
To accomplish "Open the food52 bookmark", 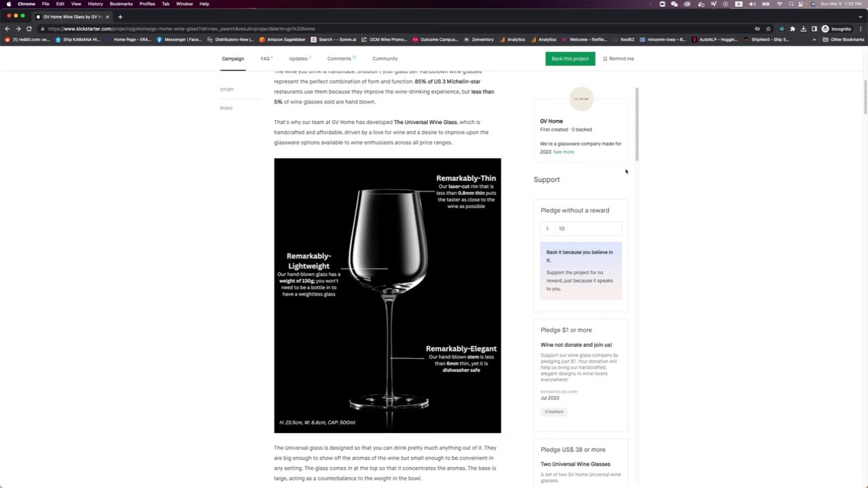I will [x=623, y=39].
